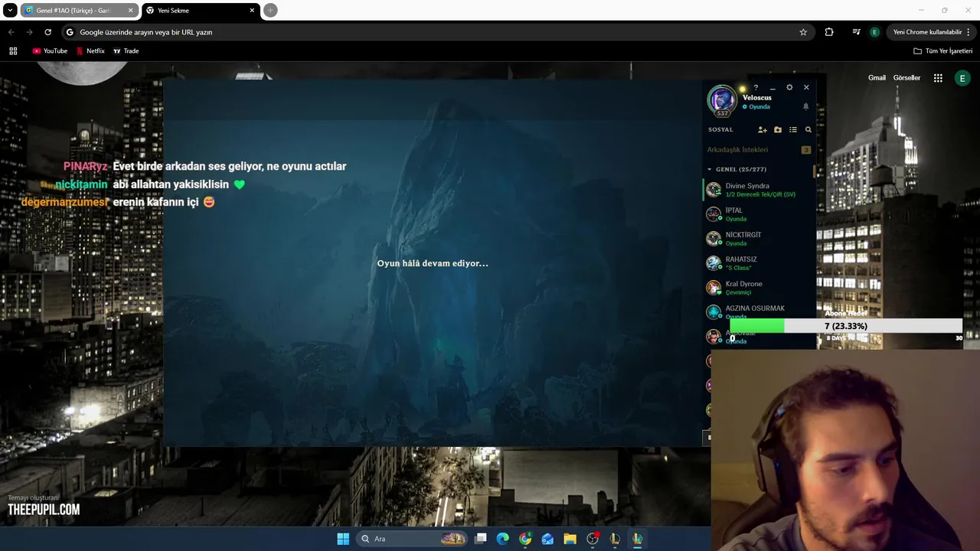Click the browser back arrow
The image size is (980, 551).
[11, 32]
